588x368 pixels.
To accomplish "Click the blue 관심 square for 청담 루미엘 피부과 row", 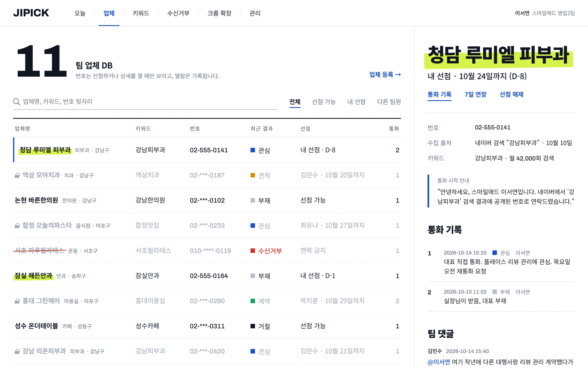I will click(x=253, y=150).
